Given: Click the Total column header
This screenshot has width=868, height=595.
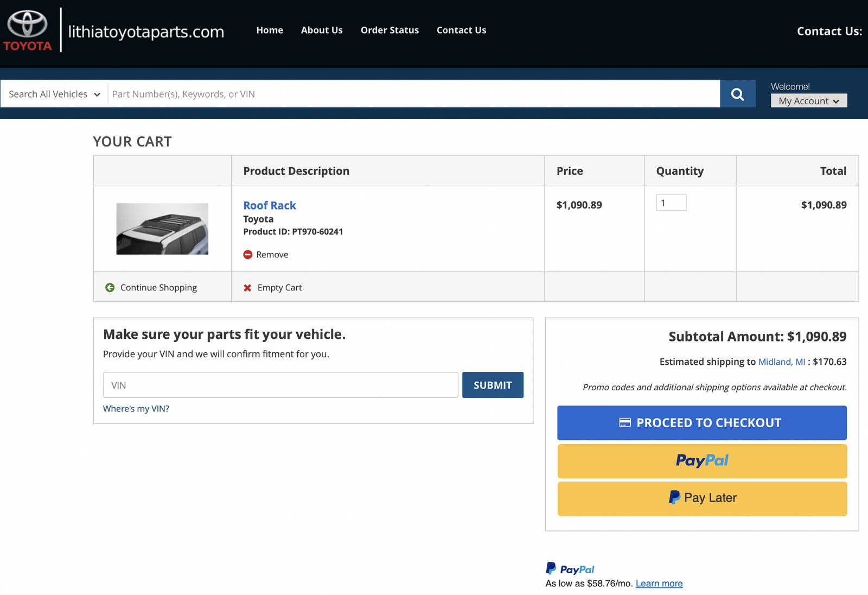Looking at the screenshot, I should (x=833, y=171).
